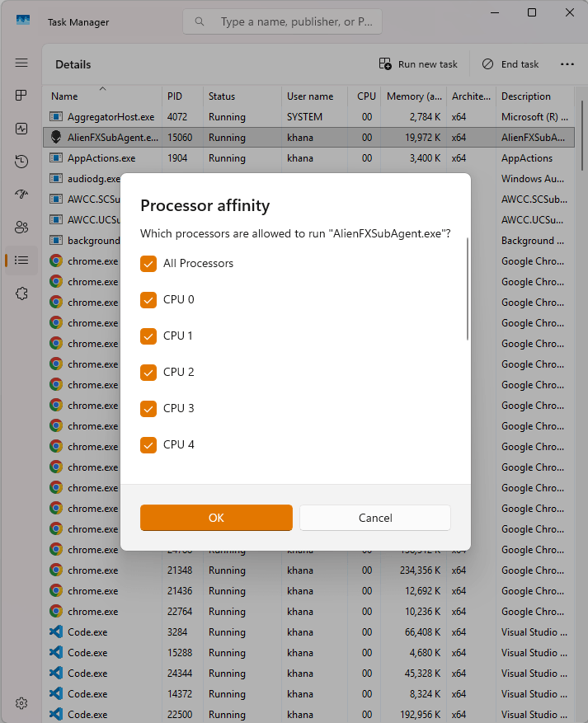
Task: Sort by Status column header
Action: click(x=242, y=96)
